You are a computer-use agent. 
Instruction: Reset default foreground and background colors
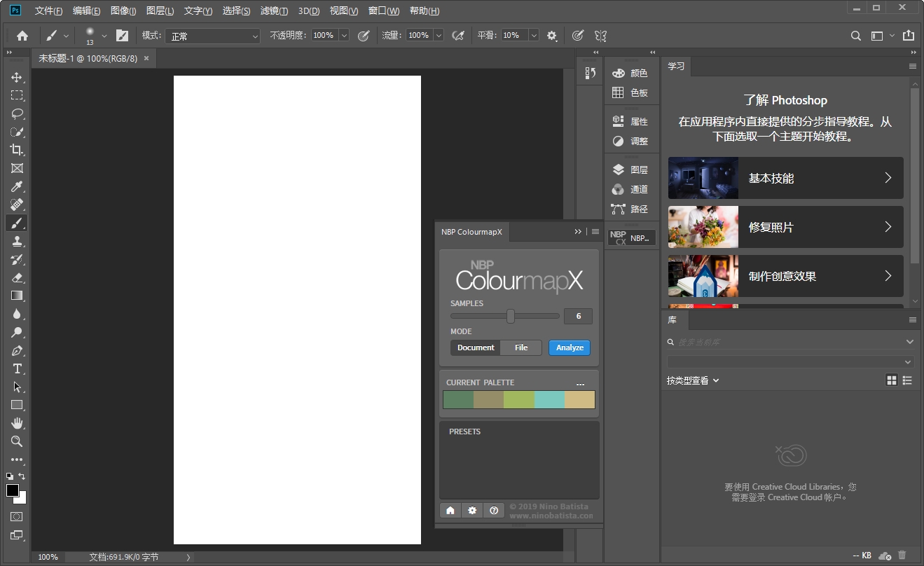(x=10, y=476)
